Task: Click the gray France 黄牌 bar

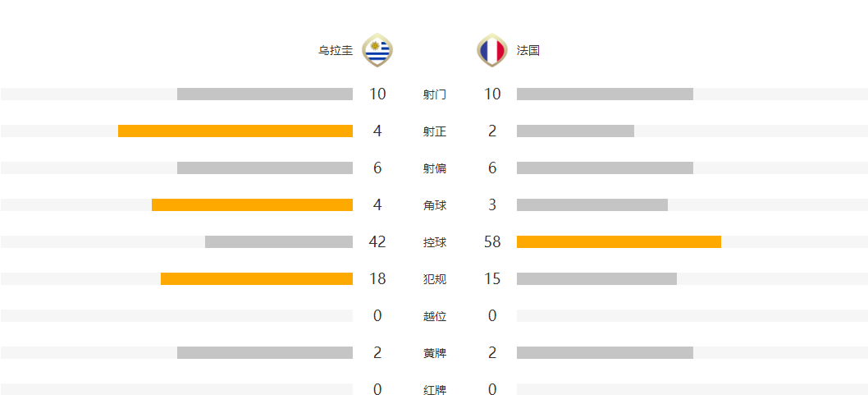Action: pyautogui.click(x=605, y=352)
